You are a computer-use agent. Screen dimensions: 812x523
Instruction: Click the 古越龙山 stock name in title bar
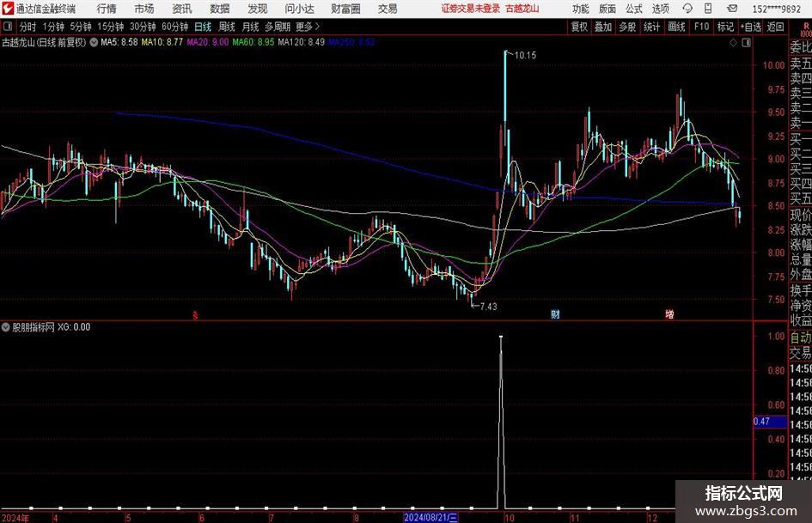pos(522,9)
